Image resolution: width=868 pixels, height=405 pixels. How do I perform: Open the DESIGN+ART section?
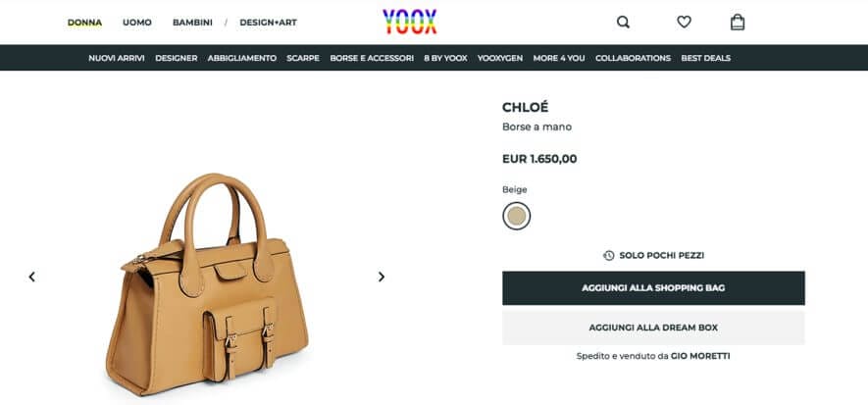(x=269, y=23)
